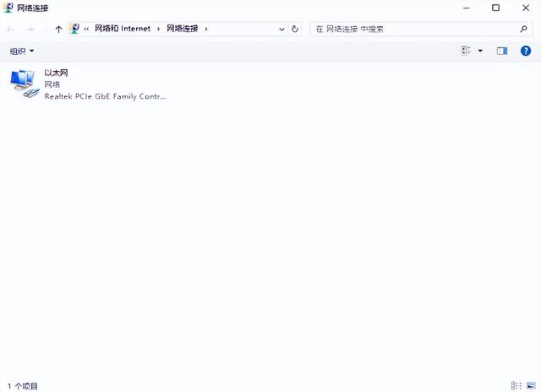Click the change view icon

pos(466,51)
